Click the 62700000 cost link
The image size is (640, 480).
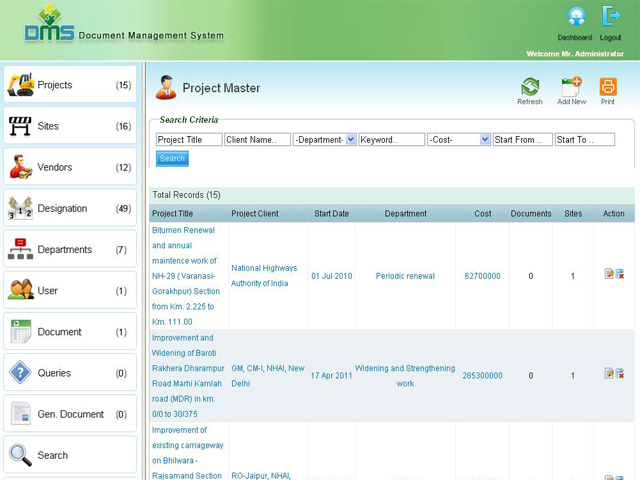pyautogui.click(x=482, y=276)
